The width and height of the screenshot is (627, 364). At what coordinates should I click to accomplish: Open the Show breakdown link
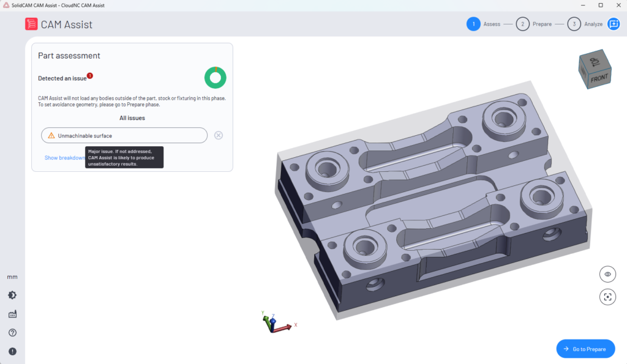[64, 158]
